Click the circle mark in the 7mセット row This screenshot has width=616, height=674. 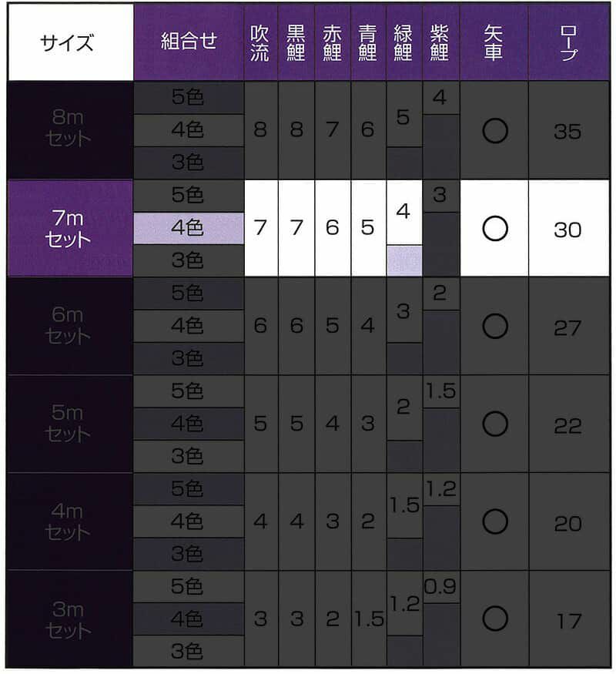(494, 229)
